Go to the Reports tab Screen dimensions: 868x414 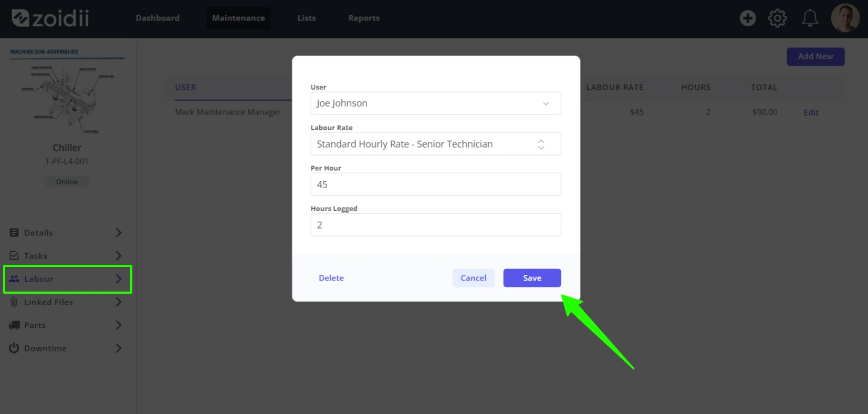click(x=364, y=18)
